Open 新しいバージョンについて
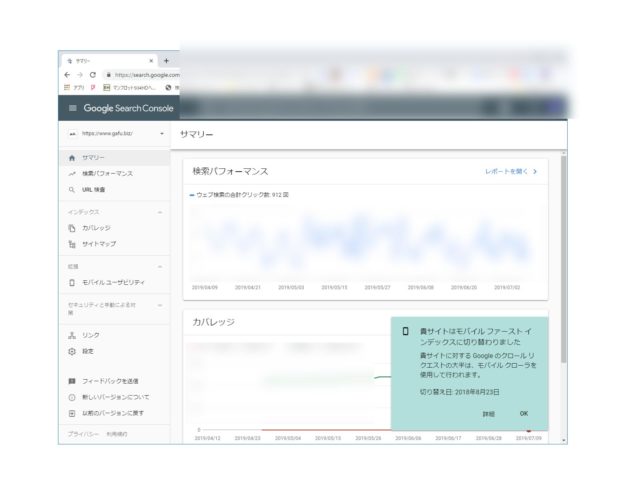The width and height of the screenshot is (640, 480). [x=114, y=397]
